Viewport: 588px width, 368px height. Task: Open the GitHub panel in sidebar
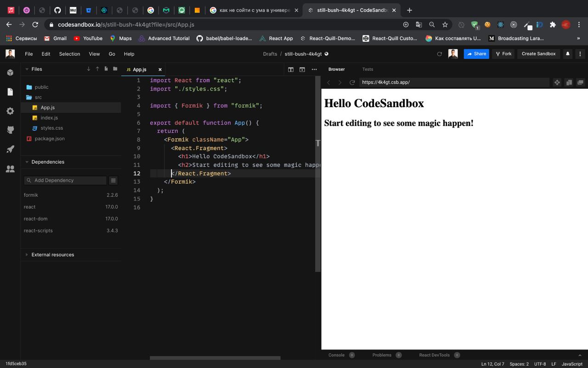coord(10,130)
